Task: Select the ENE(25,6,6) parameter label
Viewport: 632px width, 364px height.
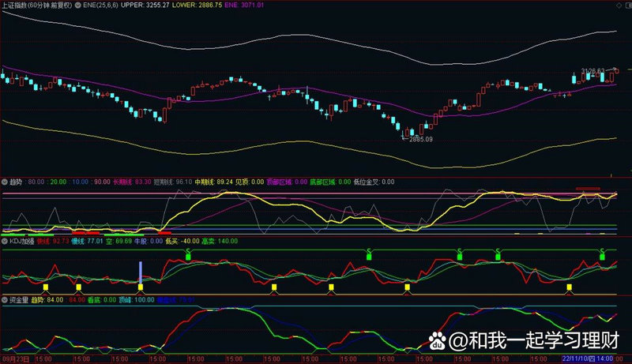Action: [x=100, y=6]
